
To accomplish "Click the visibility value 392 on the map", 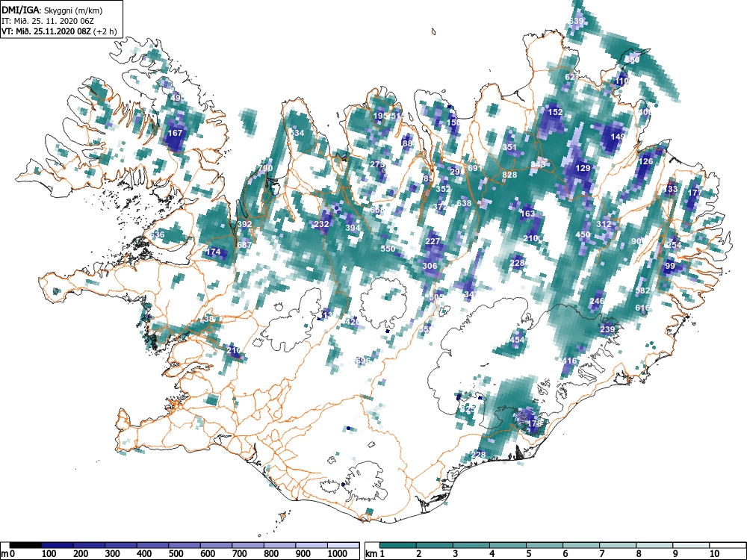I will pos(244,224).
